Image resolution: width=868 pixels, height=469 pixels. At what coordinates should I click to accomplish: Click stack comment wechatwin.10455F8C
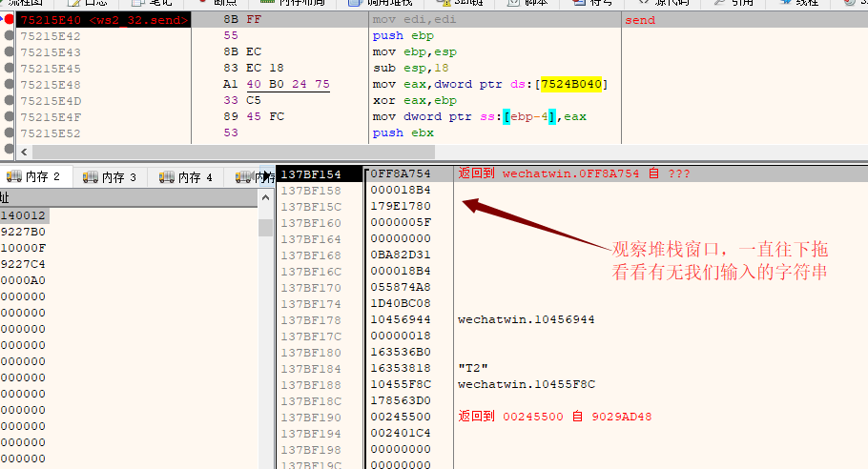click(x=526, y=384)
